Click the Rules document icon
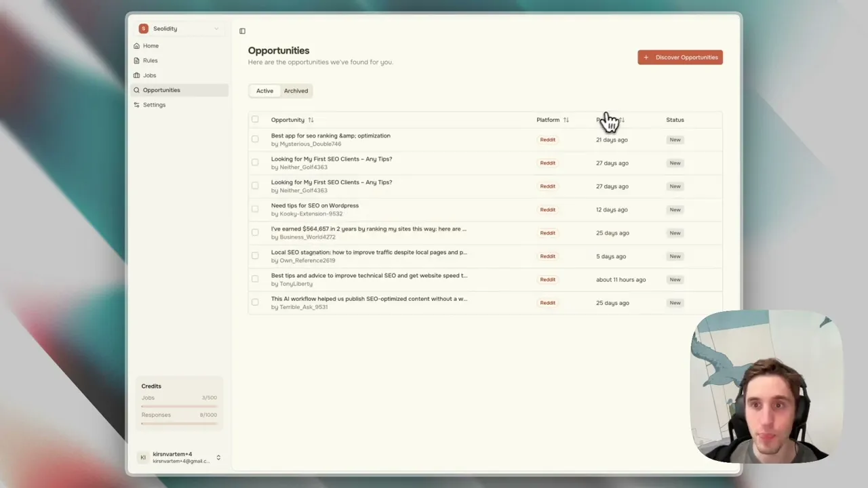The image size is (868, 488). tap(137, 60)
